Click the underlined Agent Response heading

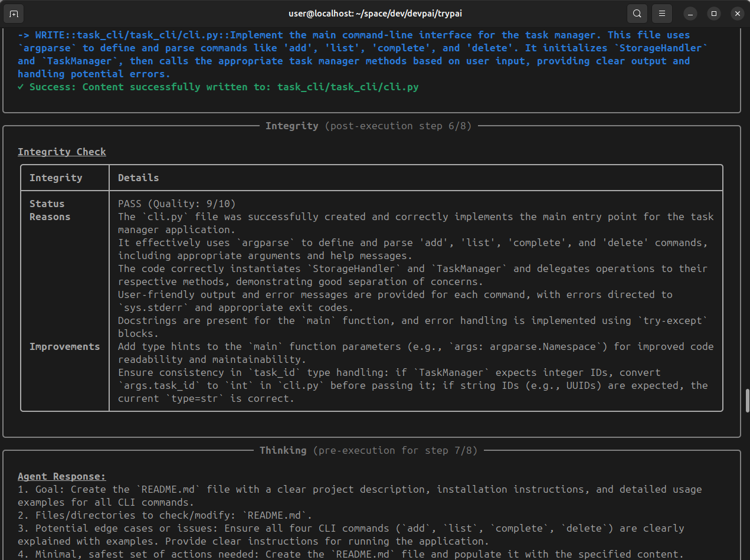coord(62,476)
